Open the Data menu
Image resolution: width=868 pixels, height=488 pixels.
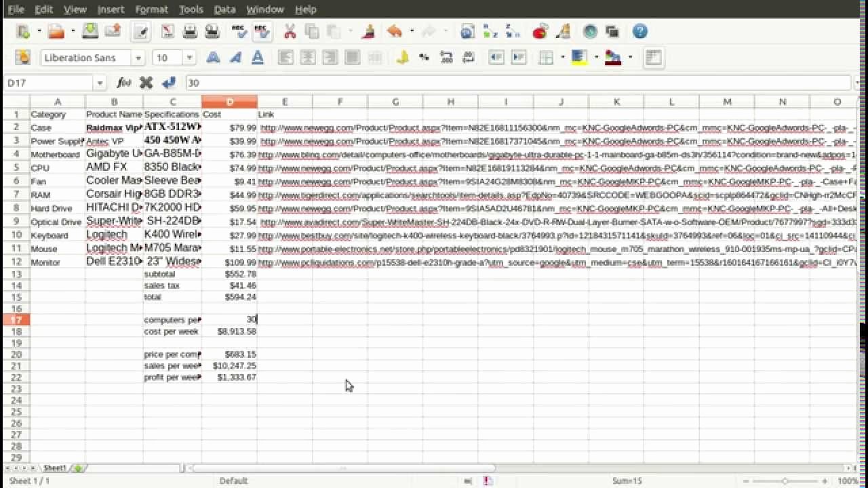224,9
